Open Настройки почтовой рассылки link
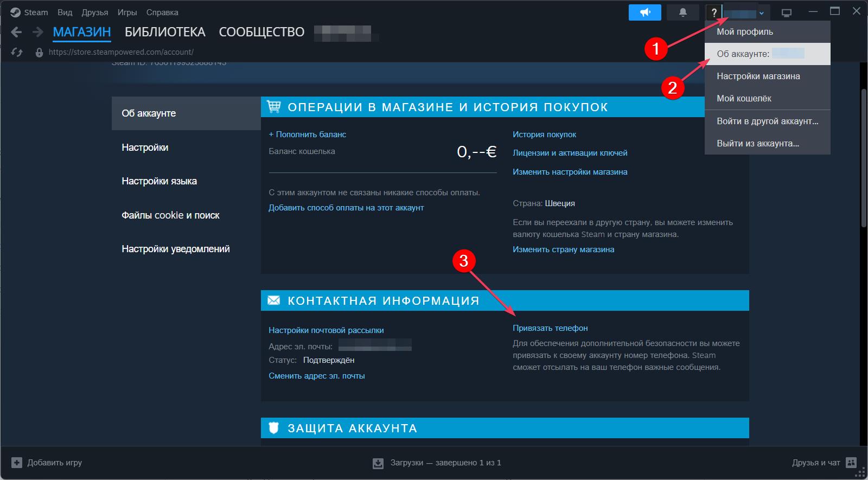 326,330
